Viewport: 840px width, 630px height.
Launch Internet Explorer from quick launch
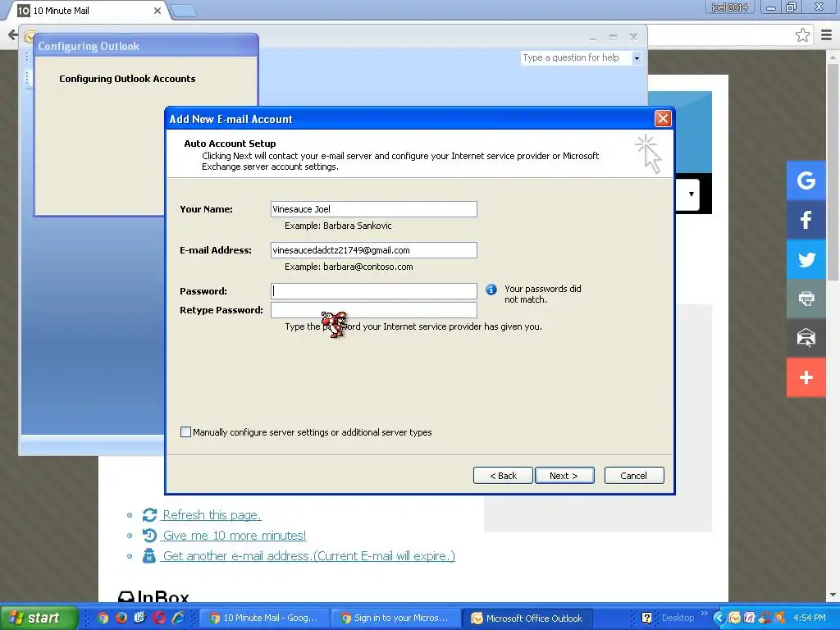pyautogui.click(x=178, y=618)
